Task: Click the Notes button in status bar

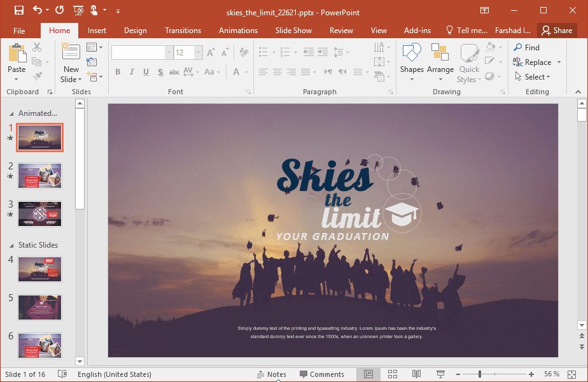Action: coord(272,374)
